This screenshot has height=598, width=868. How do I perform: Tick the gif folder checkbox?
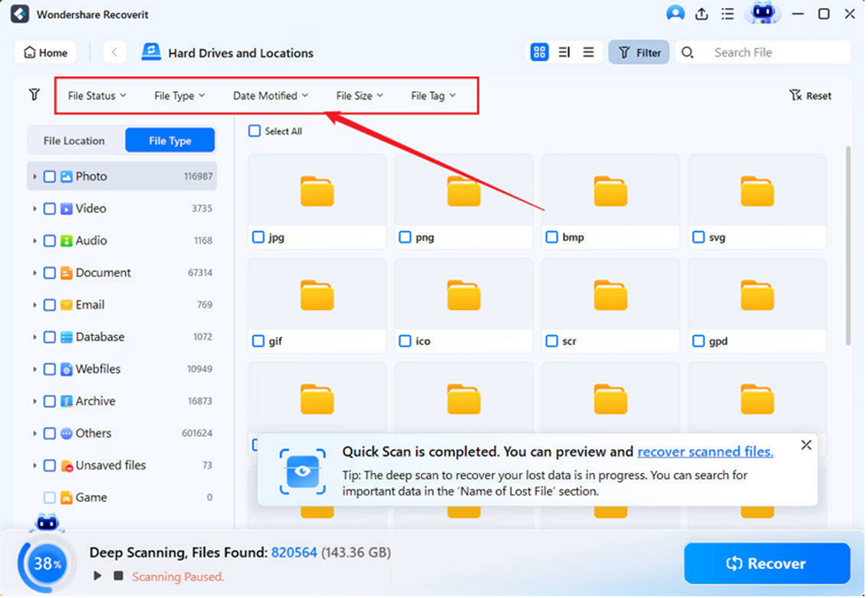[259, 342]
